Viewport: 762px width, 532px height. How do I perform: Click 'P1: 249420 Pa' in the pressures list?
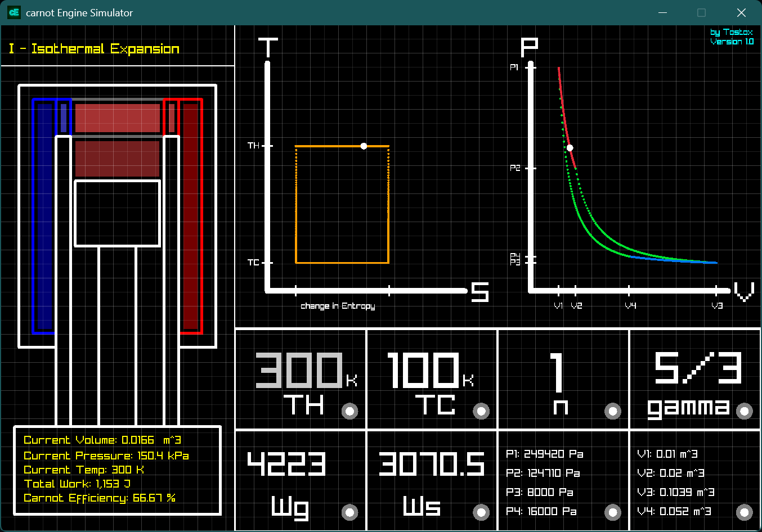(x=545, y=454)
